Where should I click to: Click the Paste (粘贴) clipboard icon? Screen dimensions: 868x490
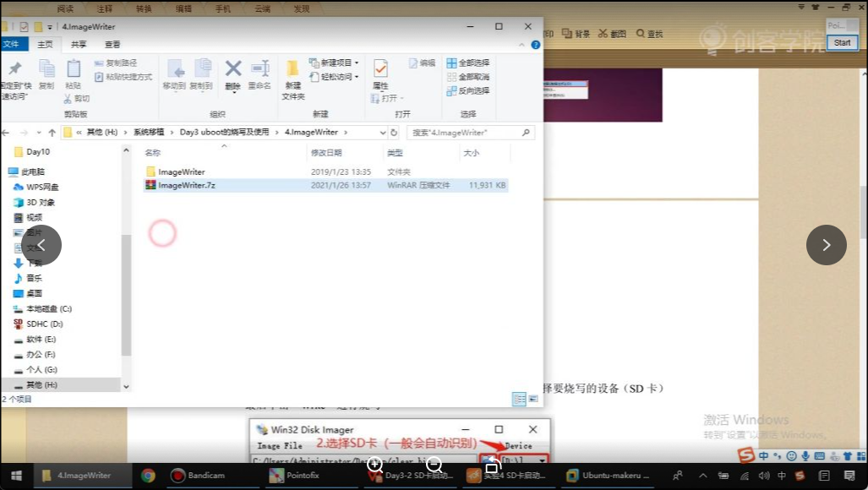(73, 68)
